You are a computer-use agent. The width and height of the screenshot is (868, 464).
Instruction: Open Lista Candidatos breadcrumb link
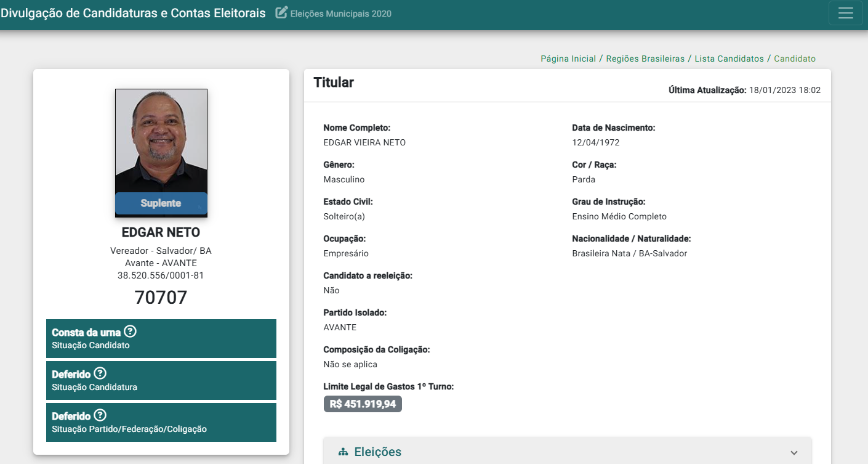[x=729, y=59]
